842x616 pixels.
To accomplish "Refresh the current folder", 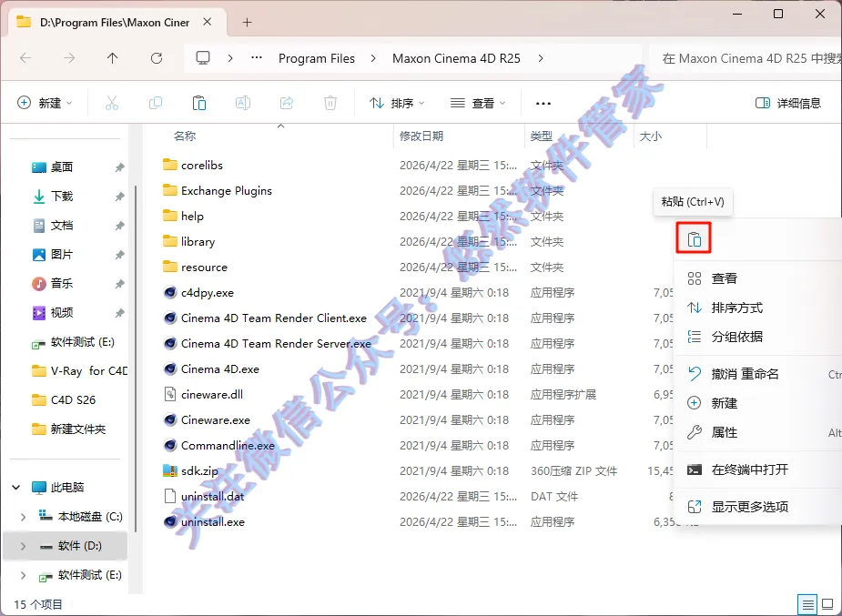I will tap(157, 58).
